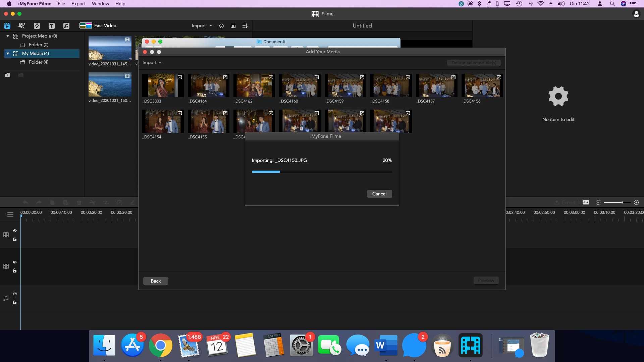Open the Export menu in menu bar
The width and height of the screenshot is (644, 362).
point(78,4)
